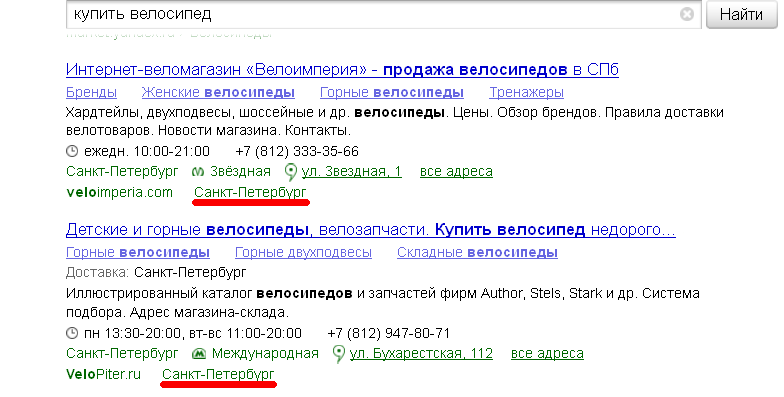Open все адреса link for Велоимперия
Viewport: 784px width, 397px height.
pos(456,172)
